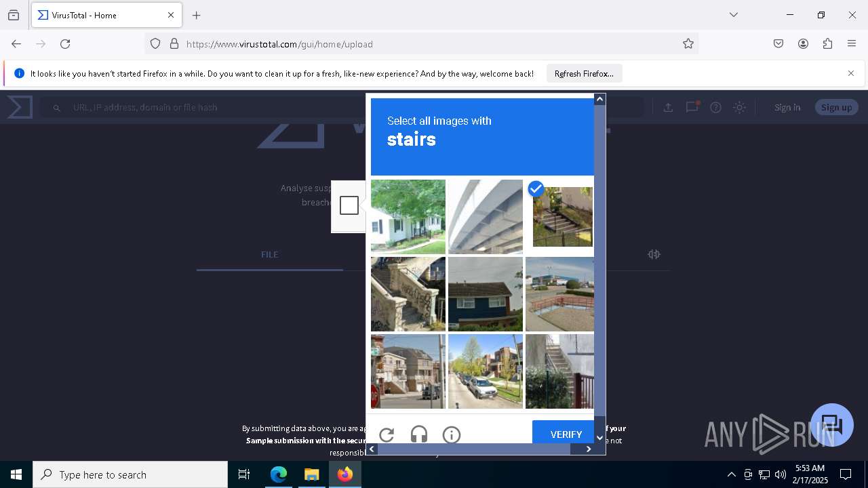Viewport: 868px width, 488px height.
Task: Click the taskbar search box
Action: [x=130, y=474]
